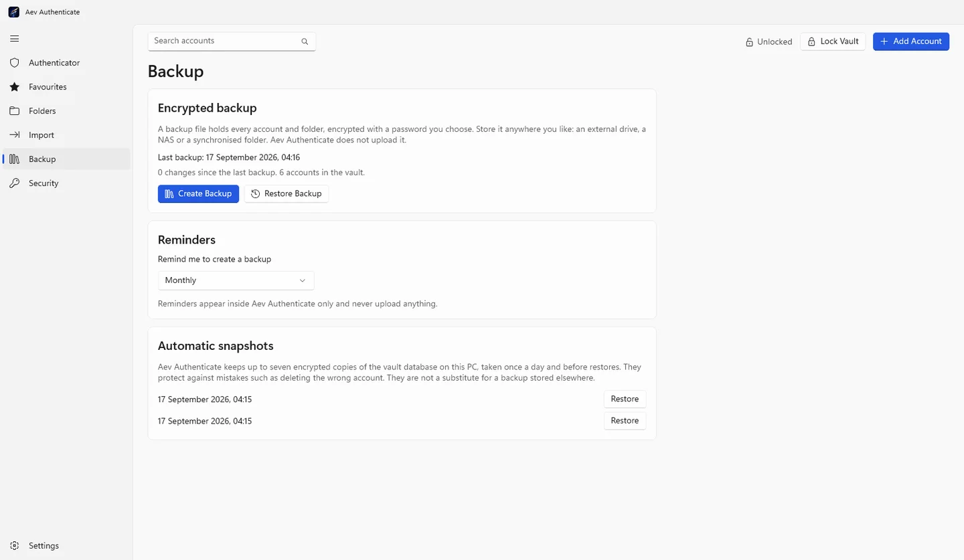
Task: Click '0 changes since the last backup' text
Action: click(x=217, y=173)
